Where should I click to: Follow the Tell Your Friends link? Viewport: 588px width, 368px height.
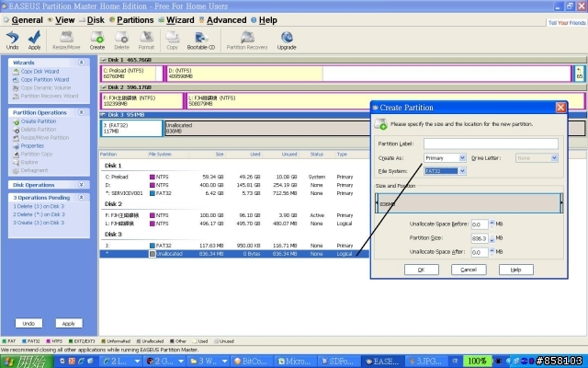point(567,23)
